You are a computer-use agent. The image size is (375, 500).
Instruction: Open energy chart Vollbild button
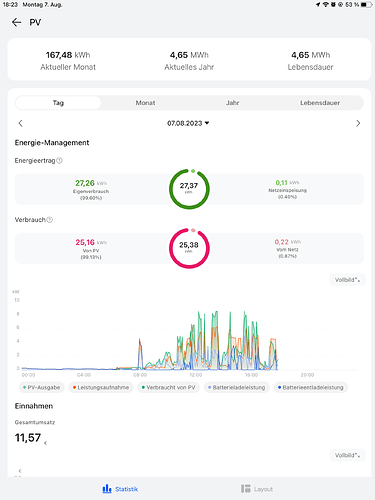pyautogui.click(x=347, y=280)
